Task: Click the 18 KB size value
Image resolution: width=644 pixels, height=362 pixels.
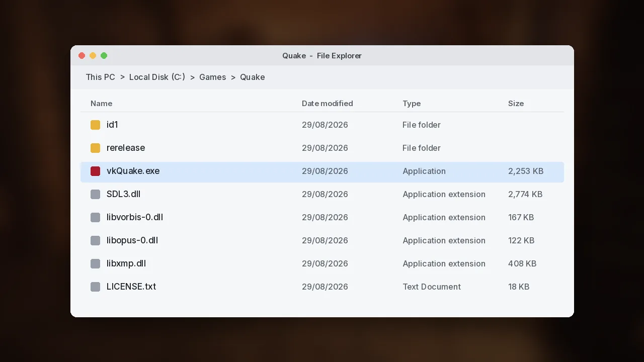Action: click(x=519, y=287)
